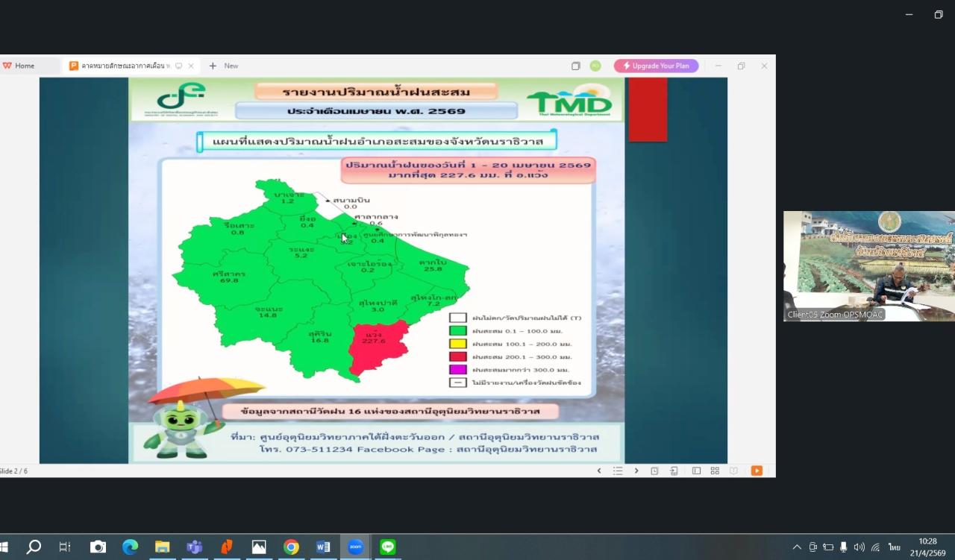The image size is (955, 560).
Task: Open the user account avatar
Action: point(595,66)
